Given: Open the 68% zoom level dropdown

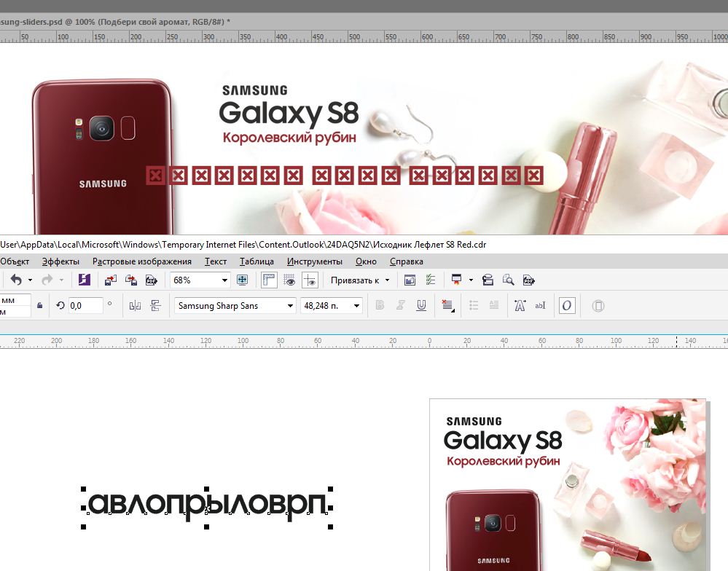Looking at the screenshot, I should click(224, 280).
